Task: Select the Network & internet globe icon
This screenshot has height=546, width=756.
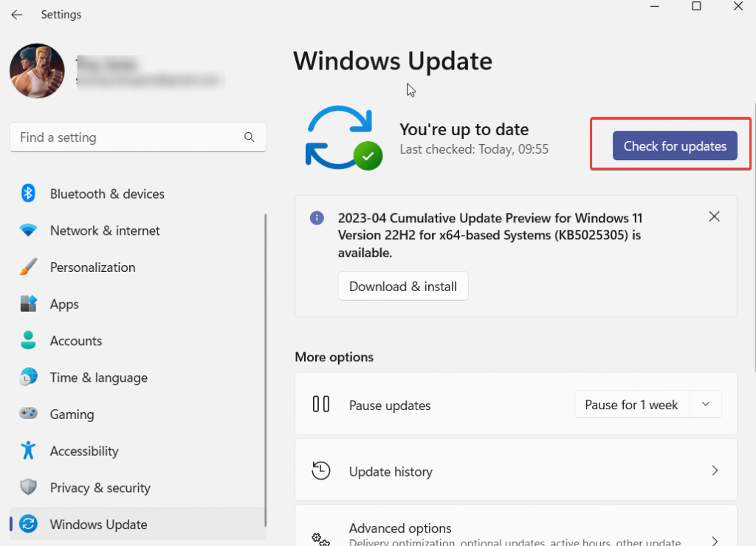Action: (27, 231)
